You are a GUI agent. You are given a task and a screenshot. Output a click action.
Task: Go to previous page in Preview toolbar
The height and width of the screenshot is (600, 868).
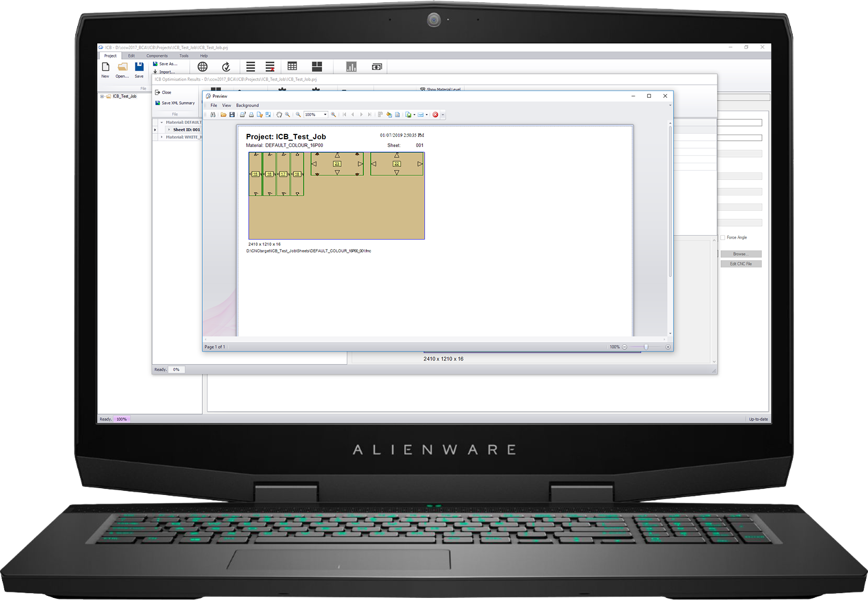(x=352, y=115)
